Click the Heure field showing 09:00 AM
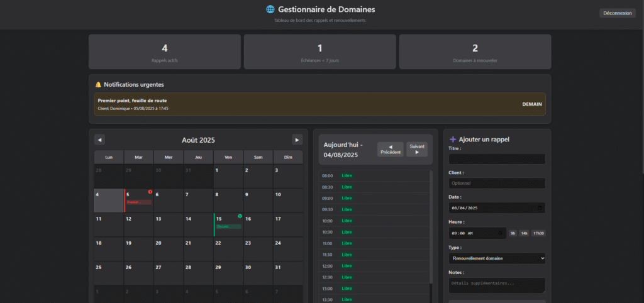 (478, 233)
